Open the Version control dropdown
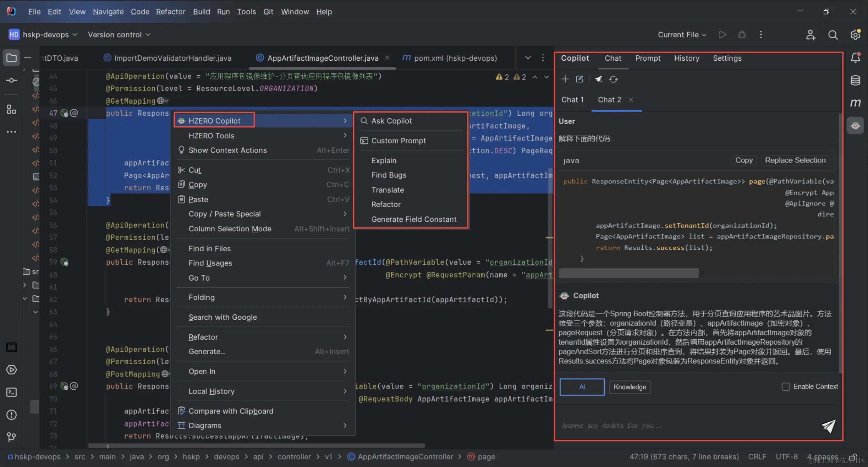This screenshot has width=868, height=467. pyautogui.click(x=119, y=34)
